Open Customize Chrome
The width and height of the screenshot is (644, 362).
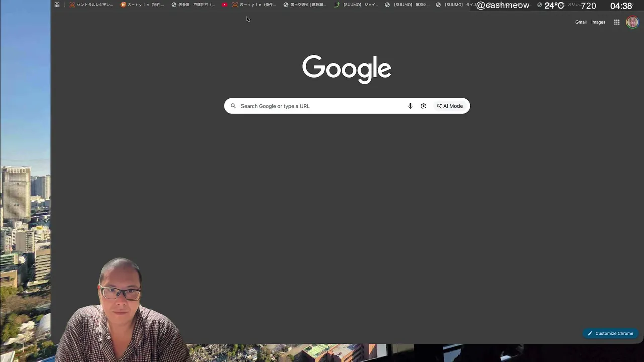(610, 333)
